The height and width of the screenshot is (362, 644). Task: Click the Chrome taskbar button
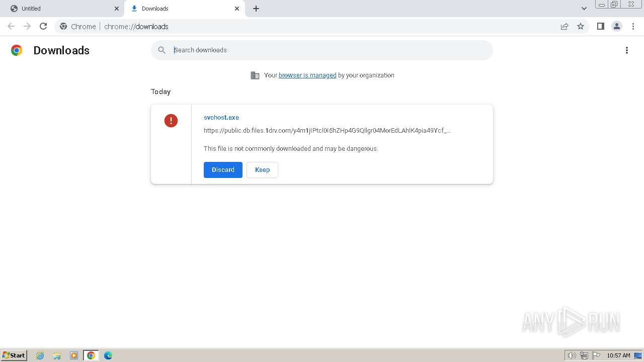tap(91, 355)
